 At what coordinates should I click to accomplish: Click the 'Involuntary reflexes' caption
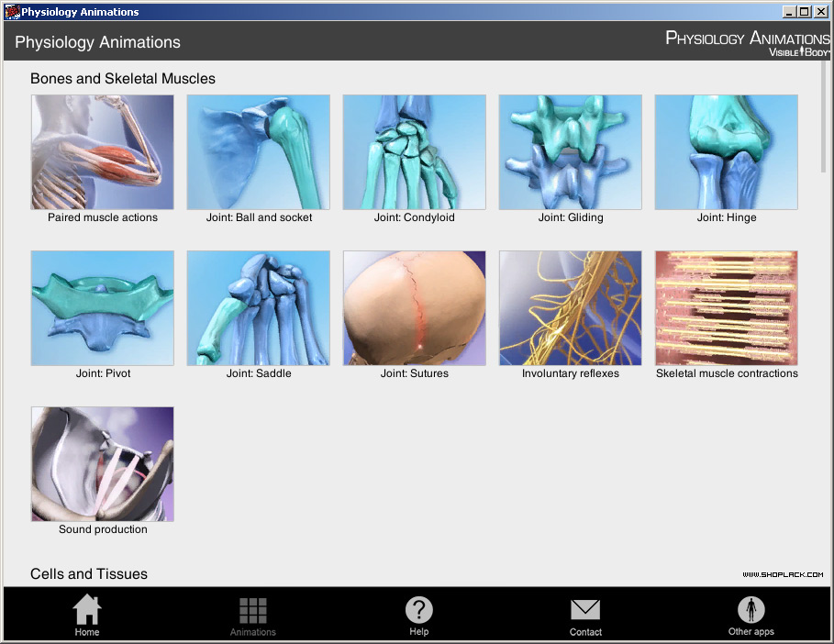tap(571, 373)
